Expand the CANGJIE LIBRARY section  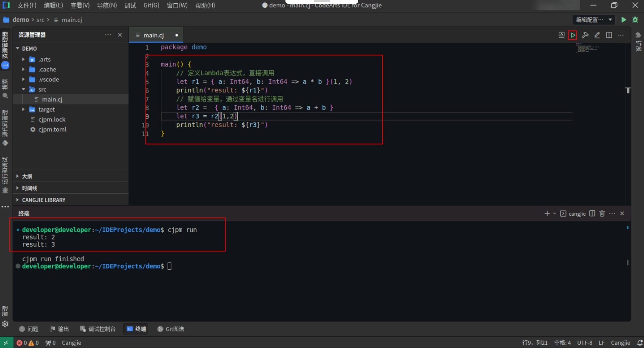tap(71, 200)
